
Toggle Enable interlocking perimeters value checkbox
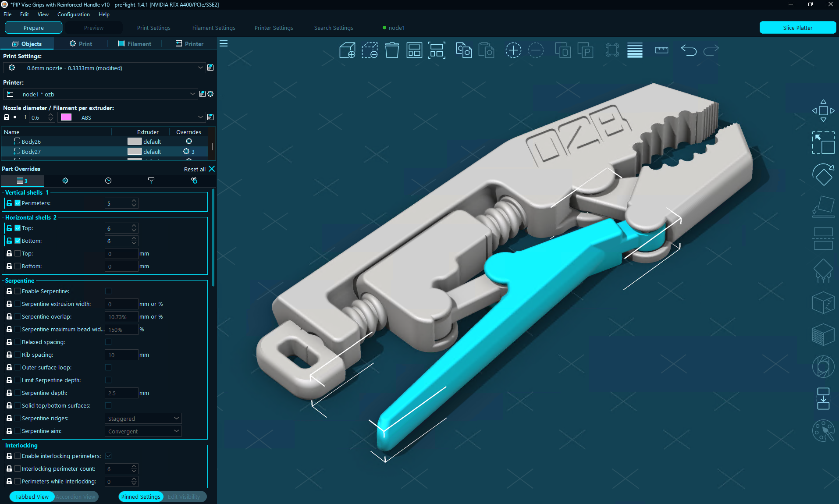coord(108,456)
